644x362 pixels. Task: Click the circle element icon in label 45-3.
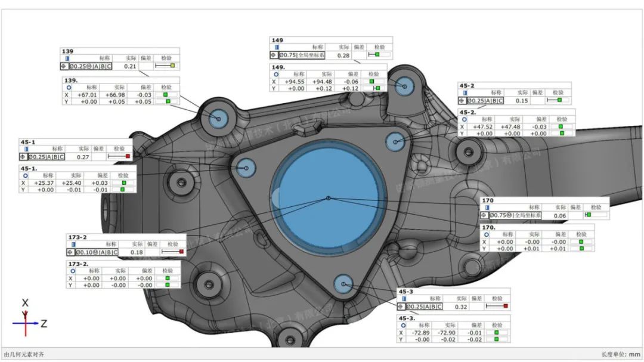(403, 326)
